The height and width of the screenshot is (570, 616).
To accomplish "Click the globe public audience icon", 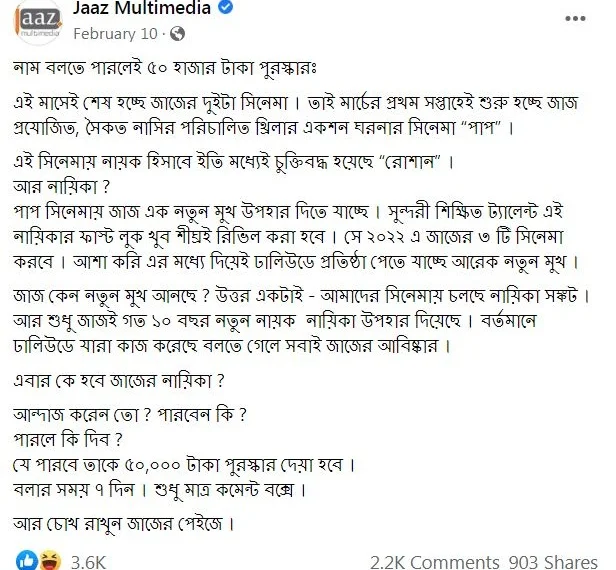I will point(178,34).
